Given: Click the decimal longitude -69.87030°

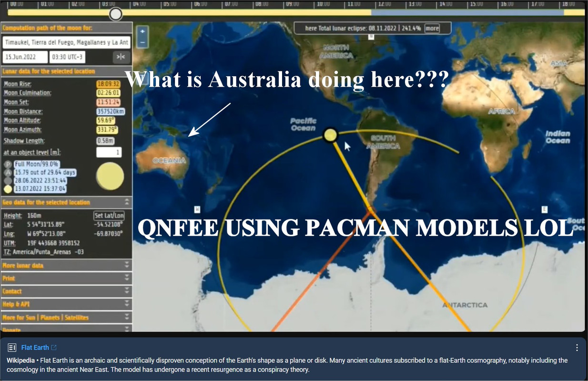Looking at the screenshot, I should coord(108,233).
